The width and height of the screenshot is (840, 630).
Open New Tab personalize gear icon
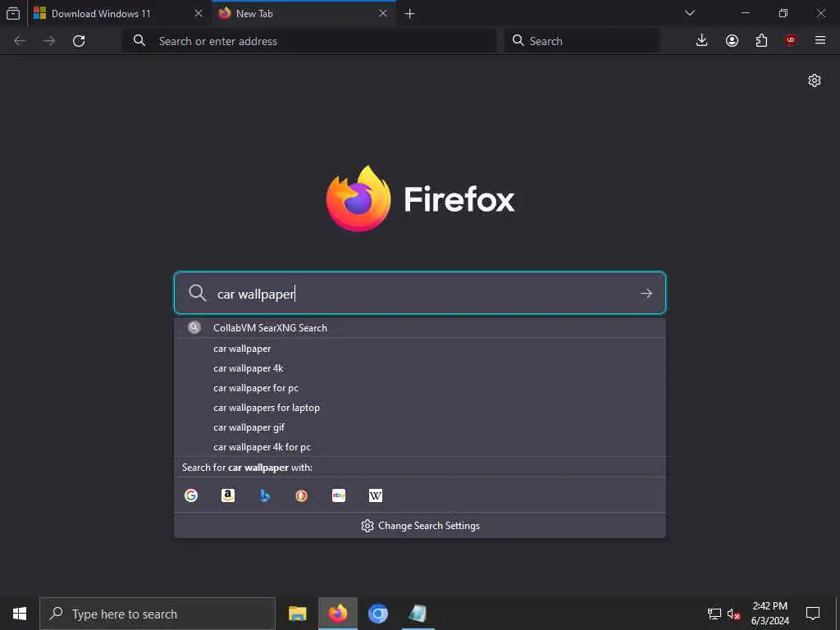(815, 80)
